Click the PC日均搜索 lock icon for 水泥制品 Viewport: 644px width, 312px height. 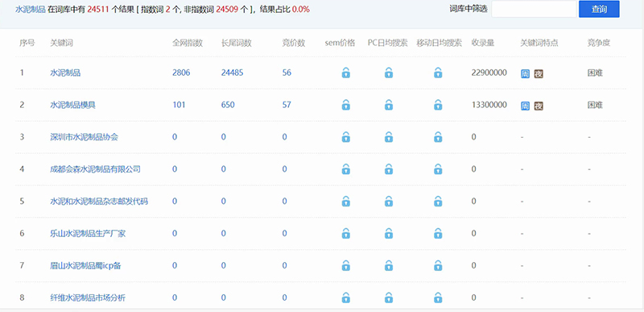(389, 73)
